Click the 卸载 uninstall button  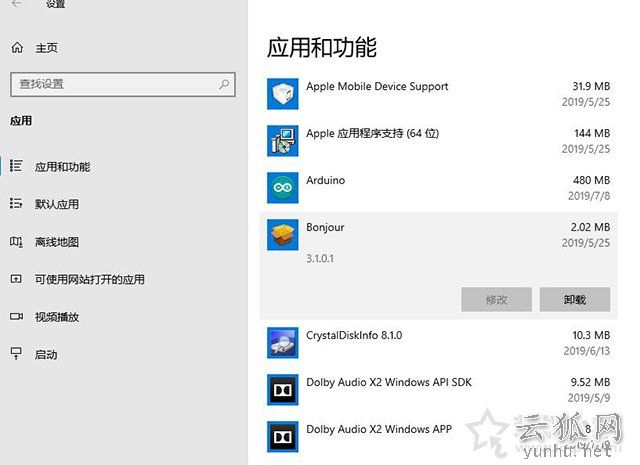click(x=575, y=300)
